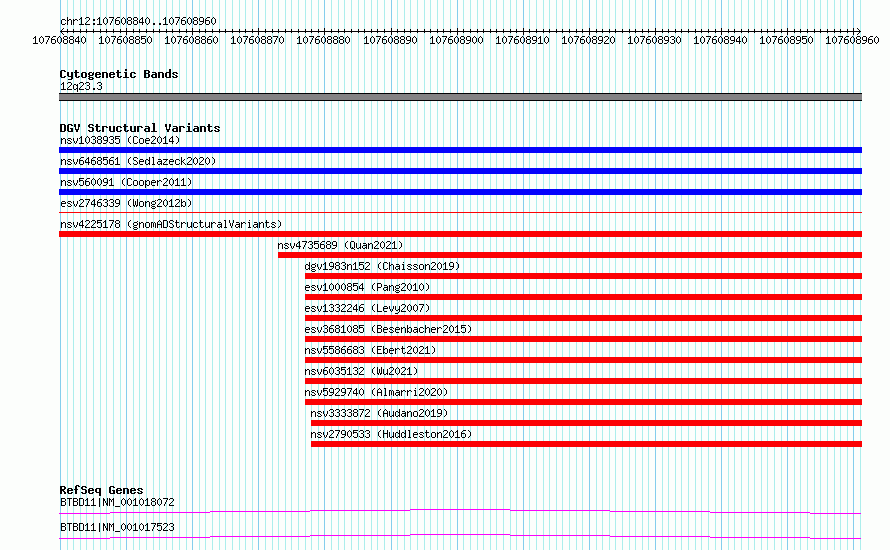Click ruler coordinate 107608910
The height and width of the screenshot is (550, 890).
[x=522, y=40]
